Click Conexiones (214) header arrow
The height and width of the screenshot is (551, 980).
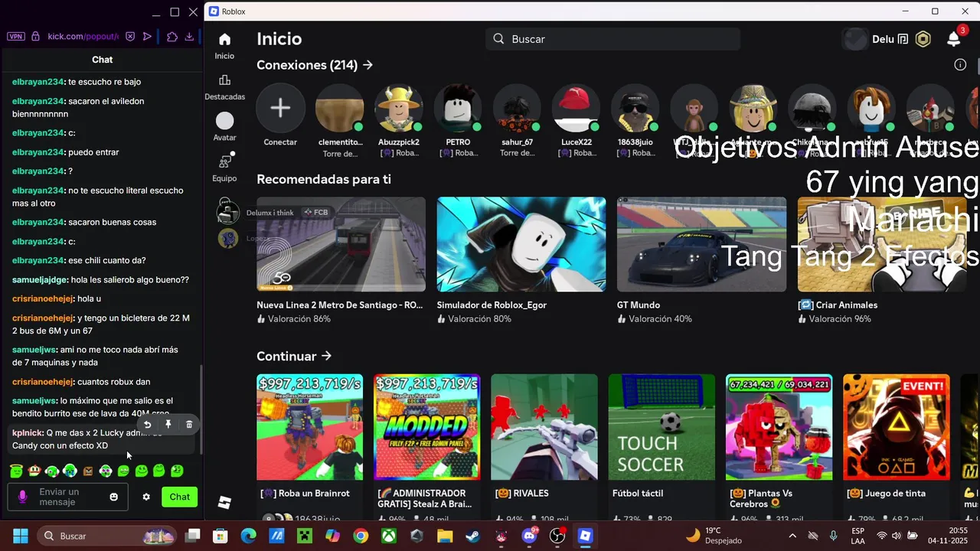coord(368,65)
